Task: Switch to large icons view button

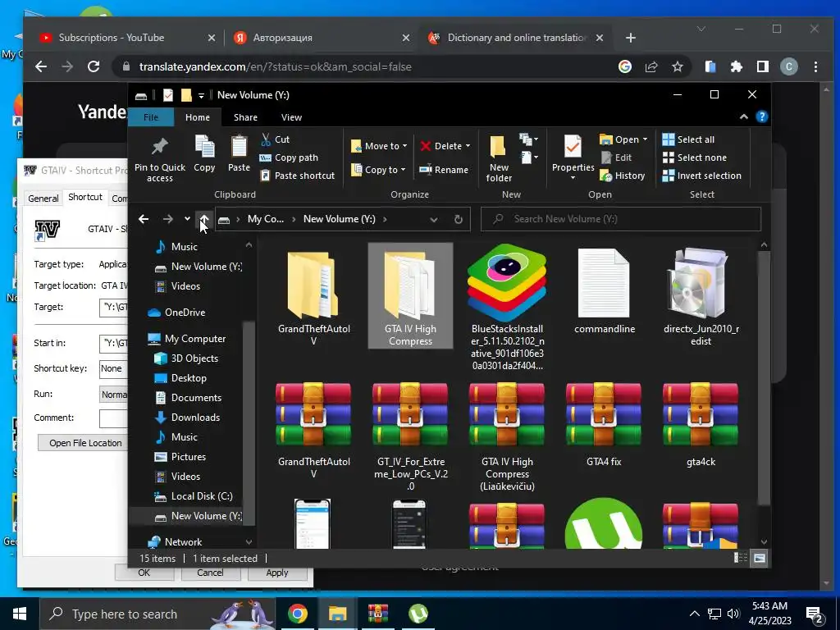Action: coord(759,558)
